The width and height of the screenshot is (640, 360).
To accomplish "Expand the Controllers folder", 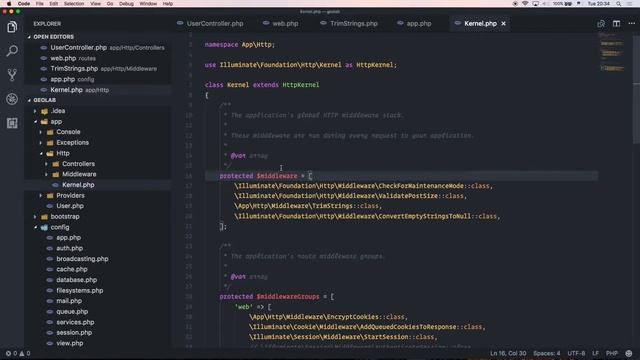I will (47, 164).
